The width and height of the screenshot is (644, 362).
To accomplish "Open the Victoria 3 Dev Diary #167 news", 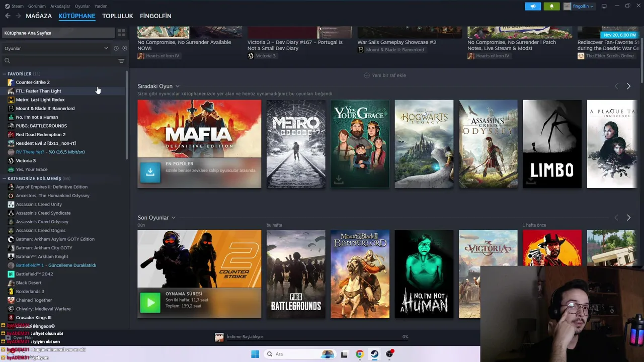I will (295, 45).
